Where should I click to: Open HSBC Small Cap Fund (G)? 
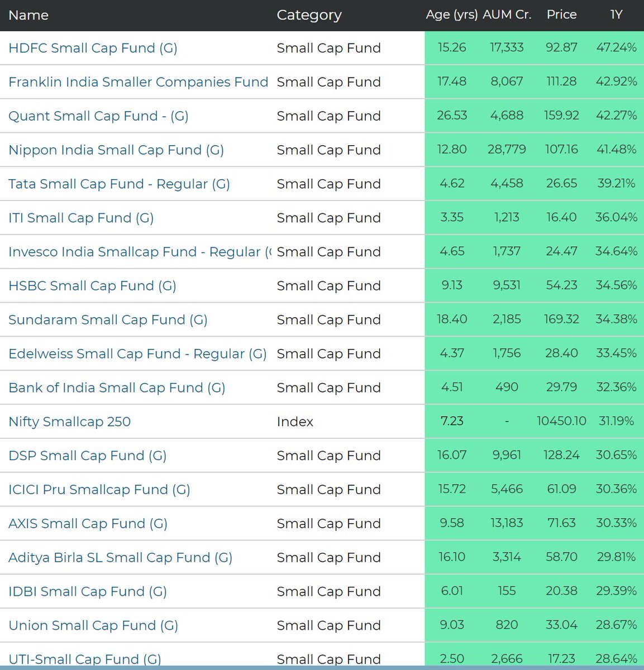(x=92, y=286)
